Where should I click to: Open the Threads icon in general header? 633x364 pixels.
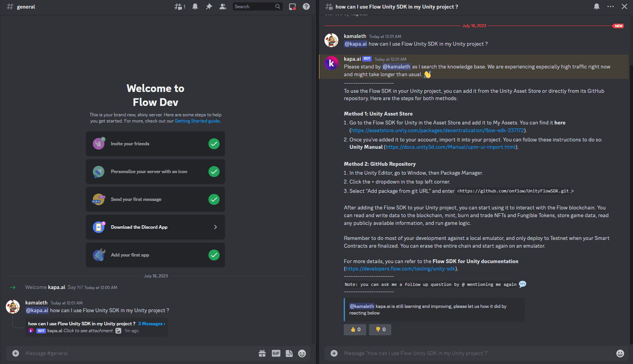click(x=179, y=7)
